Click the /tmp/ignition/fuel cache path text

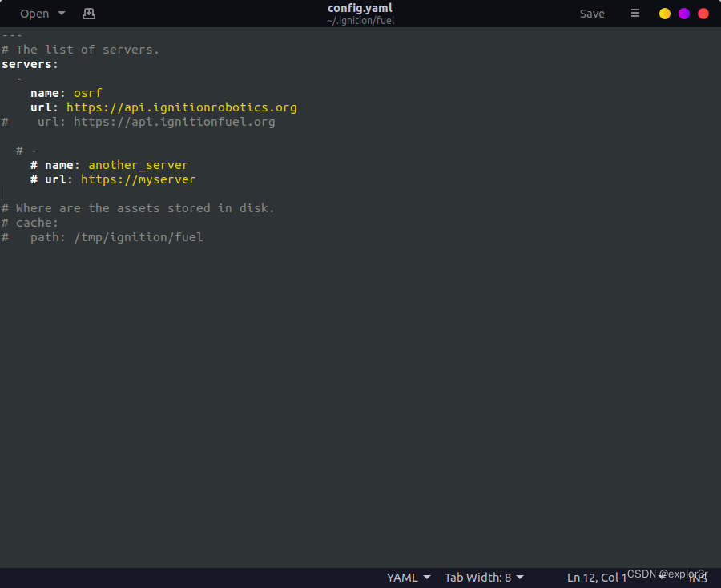coord(139,236)
